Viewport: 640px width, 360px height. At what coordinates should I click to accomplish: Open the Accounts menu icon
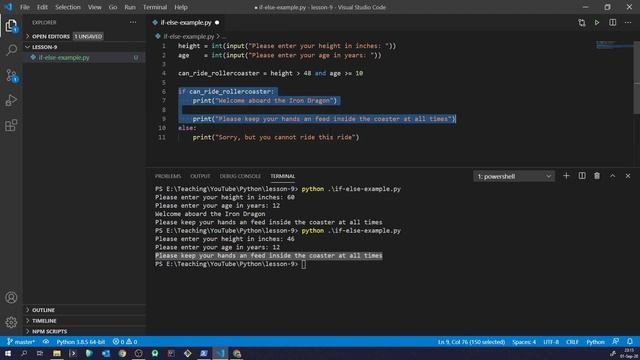click(11, 298)
